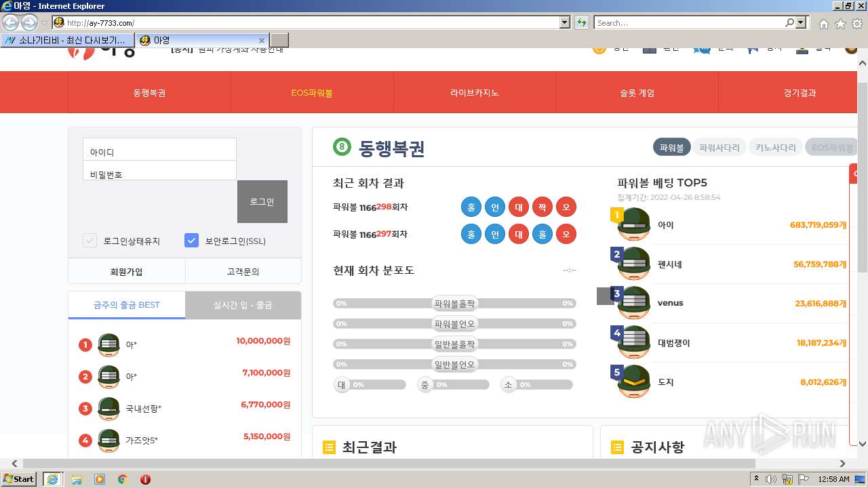868x488 pixels.
Task: Select the 아영 browser tab
Action: tap(202, 40)
